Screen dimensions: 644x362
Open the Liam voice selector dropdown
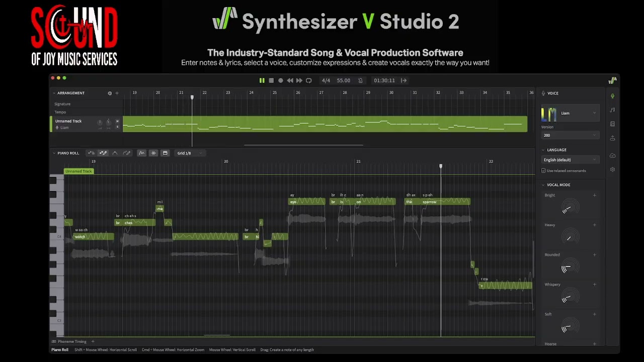tap(570, 113)
